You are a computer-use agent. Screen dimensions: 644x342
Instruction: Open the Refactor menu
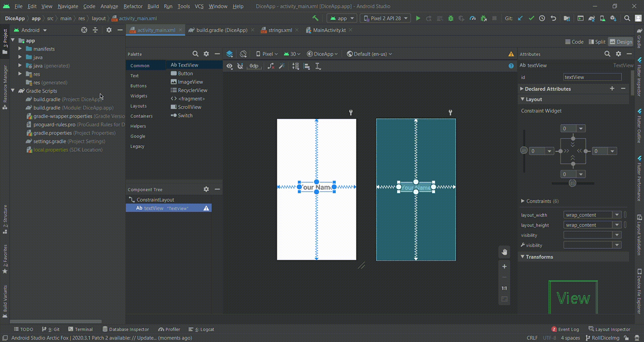[133, 6]
